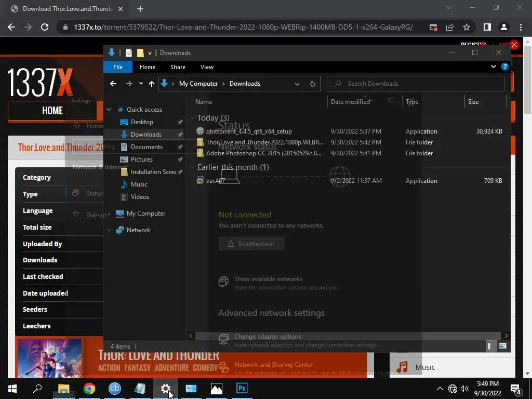The width and height of the screenshot is (532, 399).
Task: Click Thor movie poster thumbnail
Action: 49,358
